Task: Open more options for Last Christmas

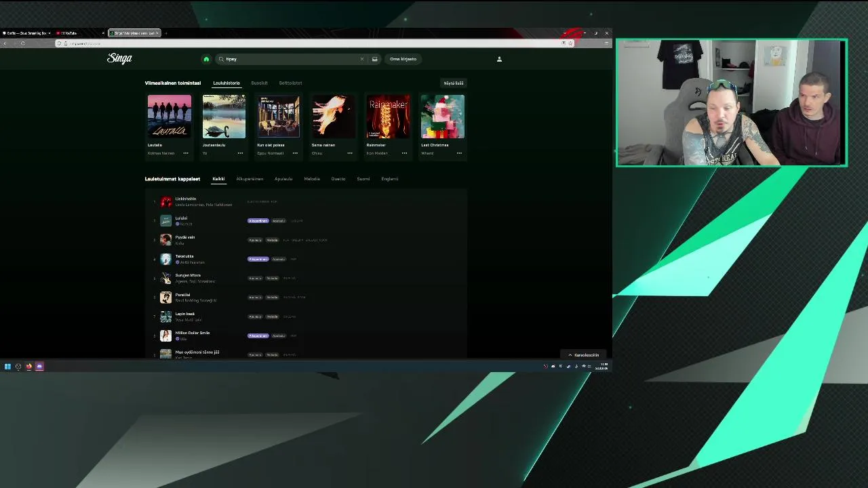Action: pos(459,153)
